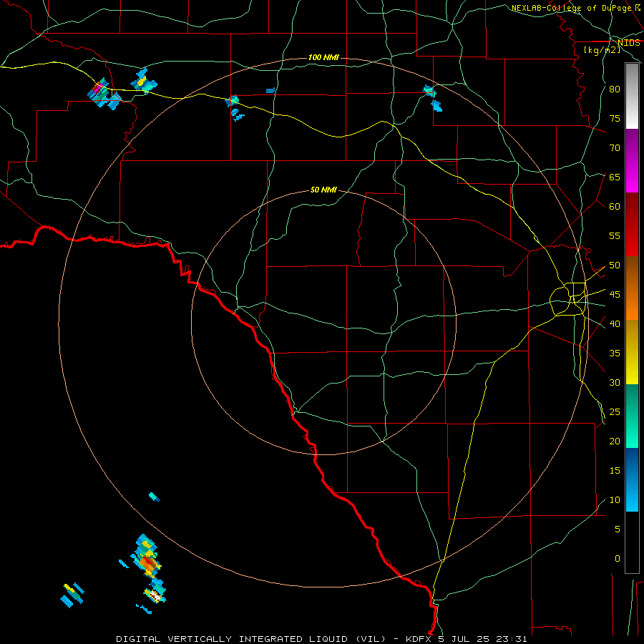
Task: Click the "25" value on the scale
Action: 615,412
